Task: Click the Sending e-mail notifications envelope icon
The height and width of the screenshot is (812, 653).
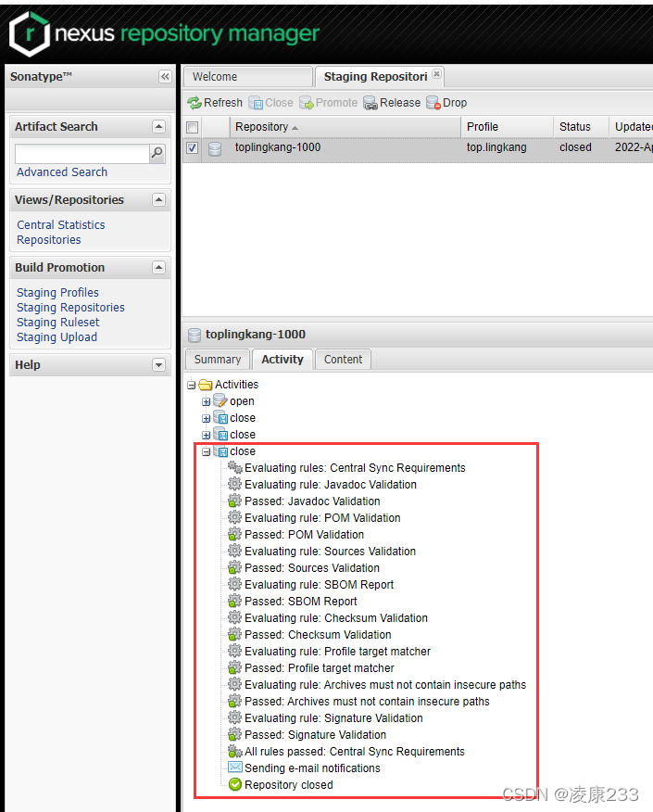Action: pos(235,767)
